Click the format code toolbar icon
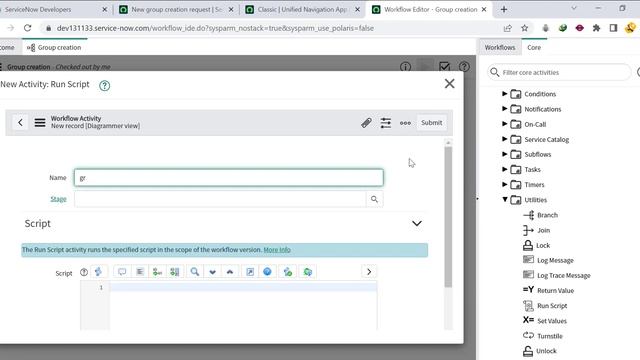This screenshot has width=640, height=360. pos(140,272)
